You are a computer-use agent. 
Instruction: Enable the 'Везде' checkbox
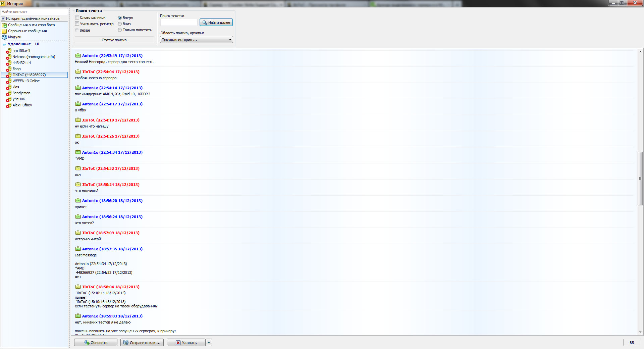[77, 30]
